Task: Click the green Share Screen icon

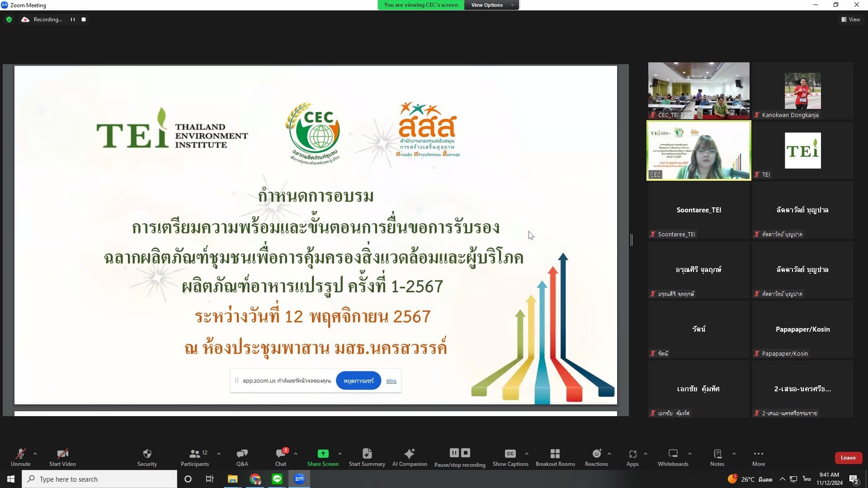Action: click(x=323, y=454)
